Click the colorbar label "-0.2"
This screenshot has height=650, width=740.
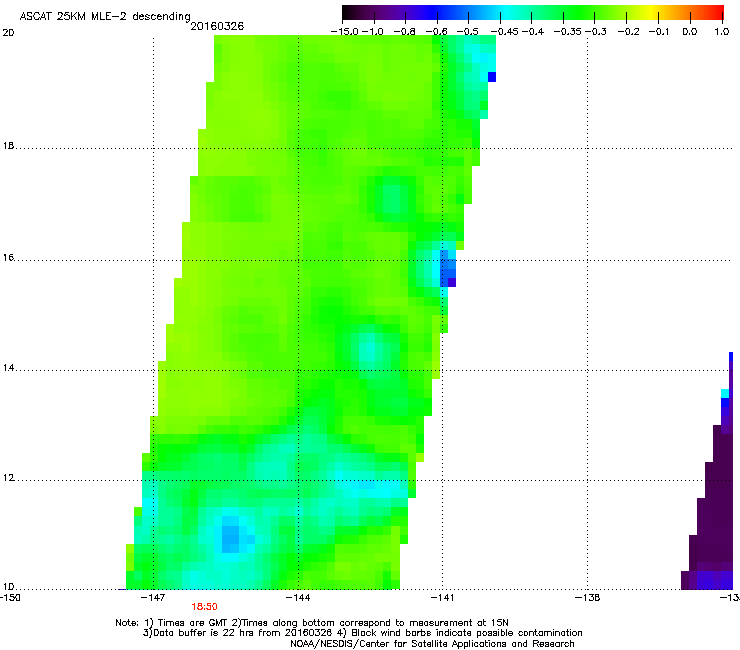click(x=628, y=32)
